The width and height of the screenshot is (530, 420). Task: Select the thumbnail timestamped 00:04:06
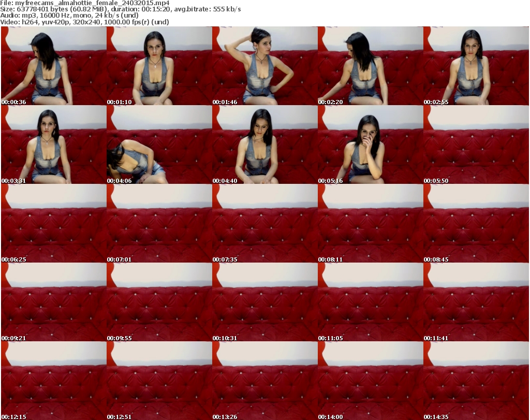point(159,144)
